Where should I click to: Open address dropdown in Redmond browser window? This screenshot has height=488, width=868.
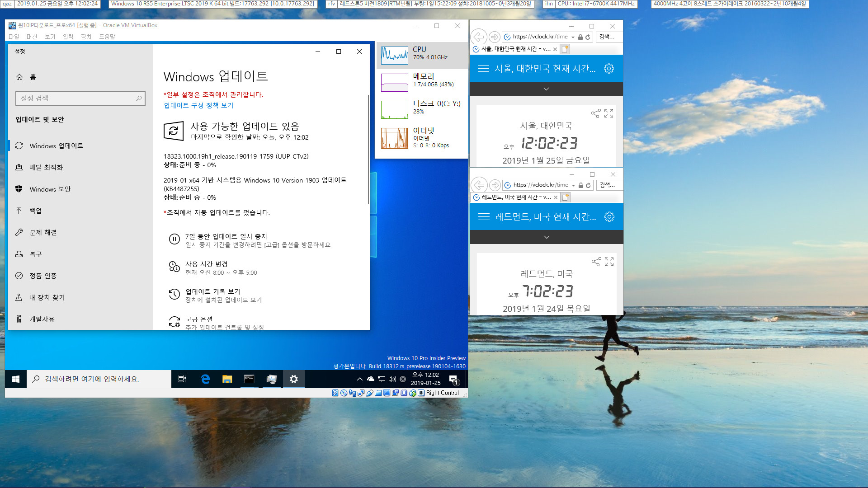[x=573, y=185]
